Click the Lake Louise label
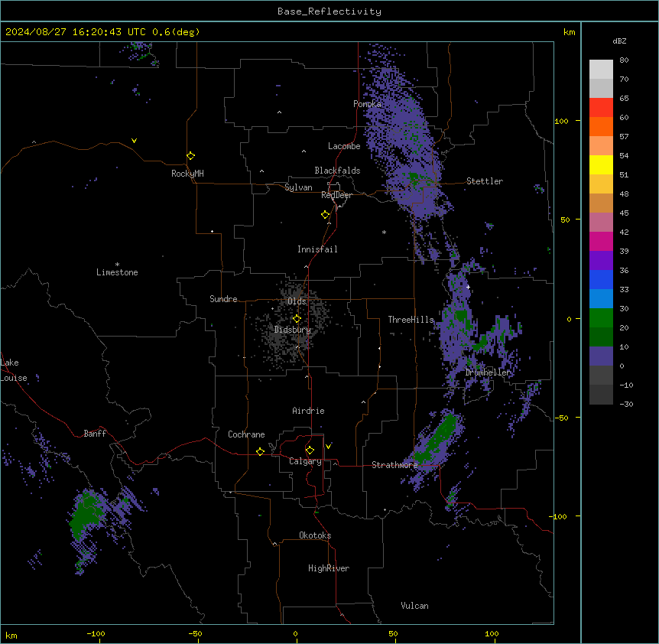 pyautogui.click(x=14, y=370)
